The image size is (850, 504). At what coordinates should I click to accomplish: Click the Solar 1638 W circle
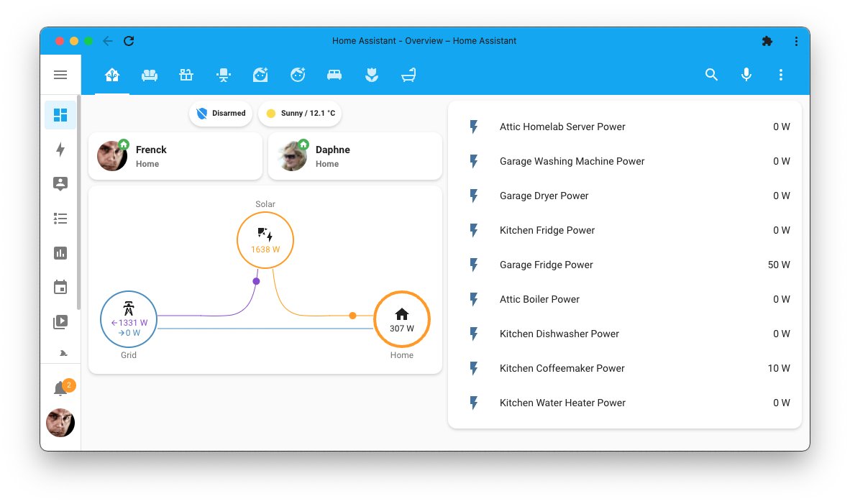[265, 240]
